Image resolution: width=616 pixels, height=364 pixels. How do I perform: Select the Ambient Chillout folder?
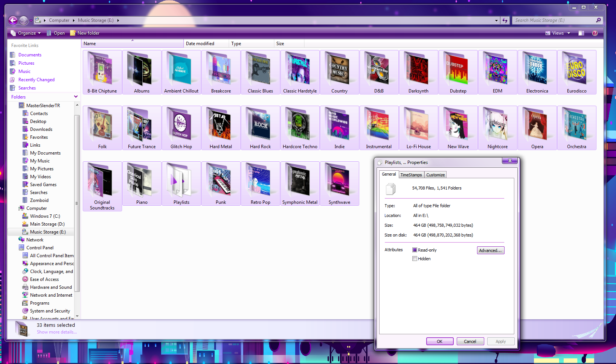(181, 72)
